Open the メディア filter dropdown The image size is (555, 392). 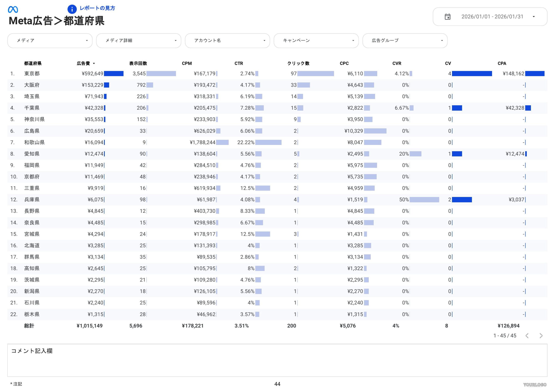click(x=50, y=41)
